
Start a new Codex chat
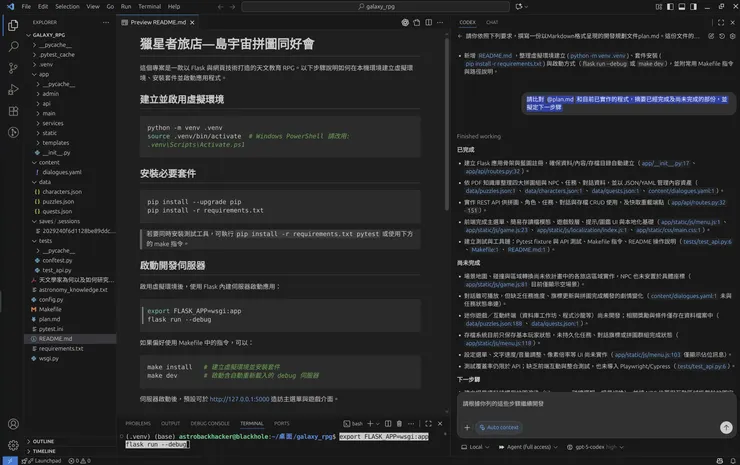tap(711, 36)
